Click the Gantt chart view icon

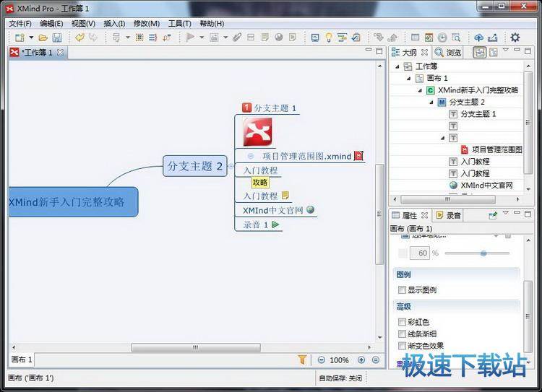[x=343, y=38]
